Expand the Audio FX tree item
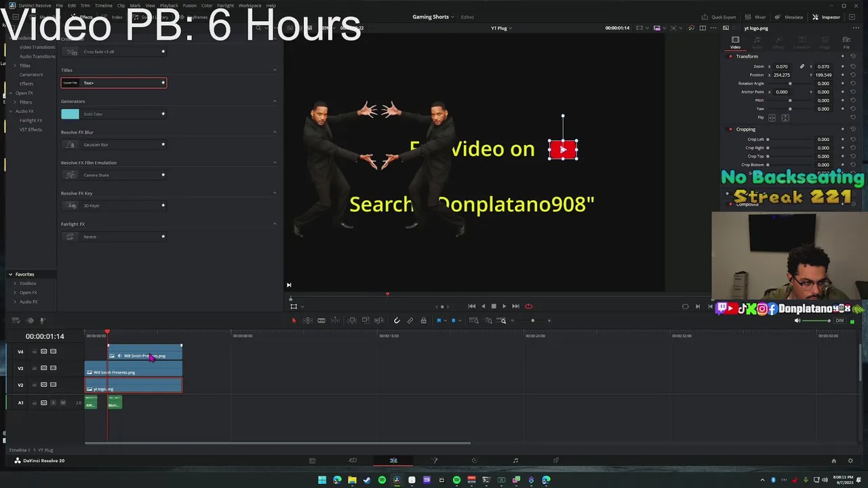 (10, 111)
